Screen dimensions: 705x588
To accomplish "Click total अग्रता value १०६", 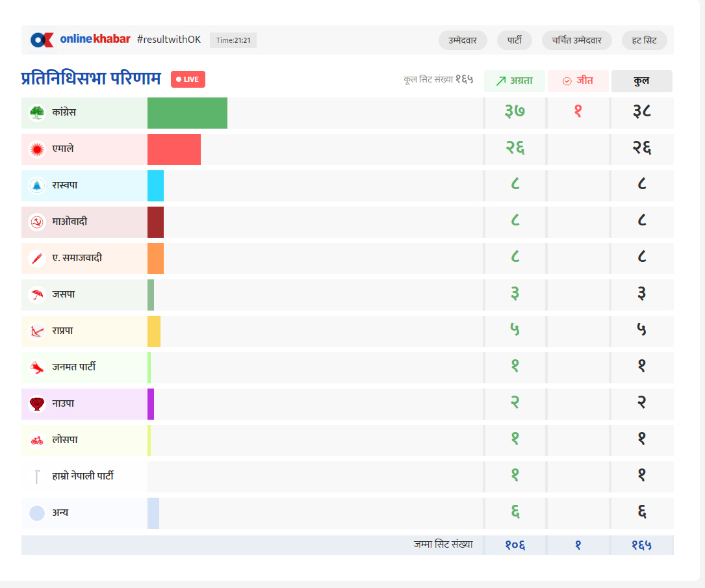I will [515, 545].
